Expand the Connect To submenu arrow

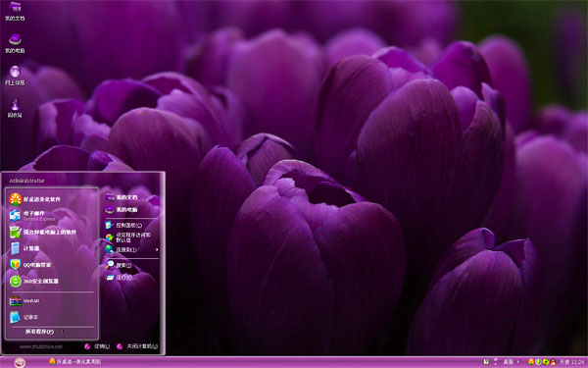tap(157, 249)
